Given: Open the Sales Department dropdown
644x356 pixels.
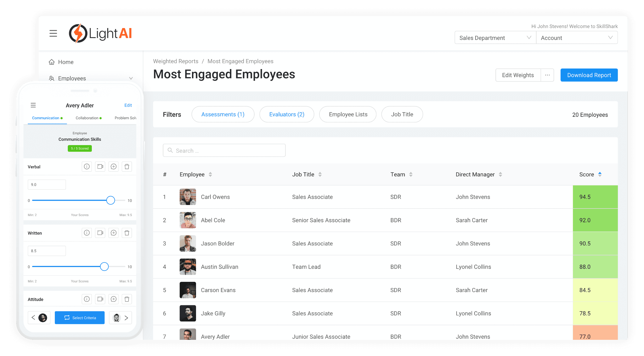Looking at the screenshot, I should 495,38.
